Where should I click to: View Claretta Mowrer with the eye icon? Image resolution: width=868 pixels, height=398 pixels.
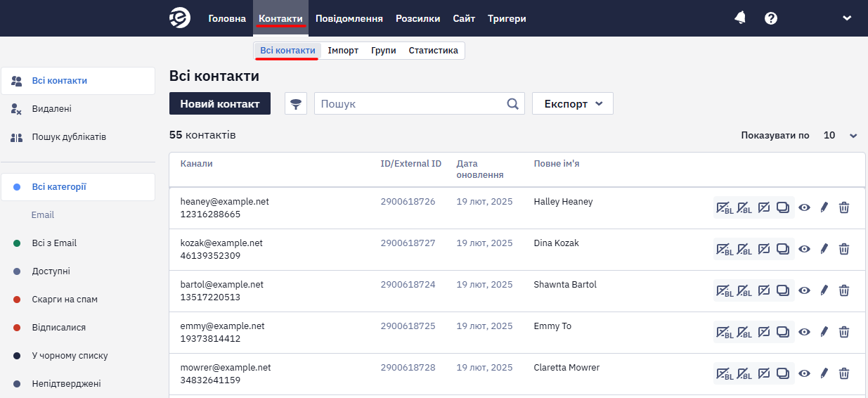pos(805,373)
